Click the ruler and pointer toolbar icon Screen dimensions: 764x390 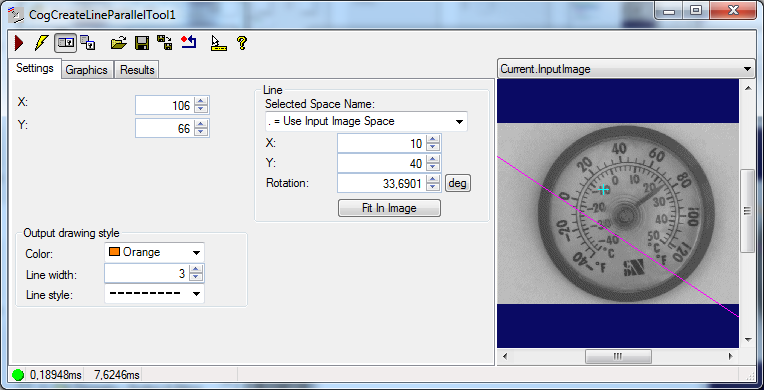[x=219, y=43]
